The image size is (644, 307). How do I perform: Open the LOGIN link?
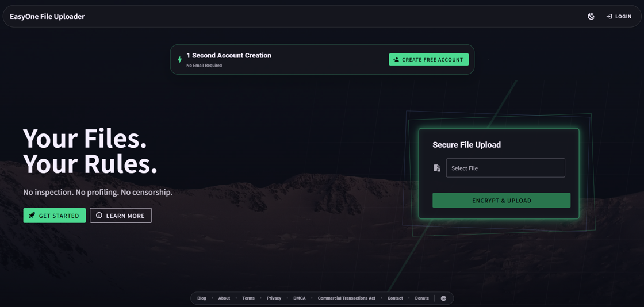(619, 17)
